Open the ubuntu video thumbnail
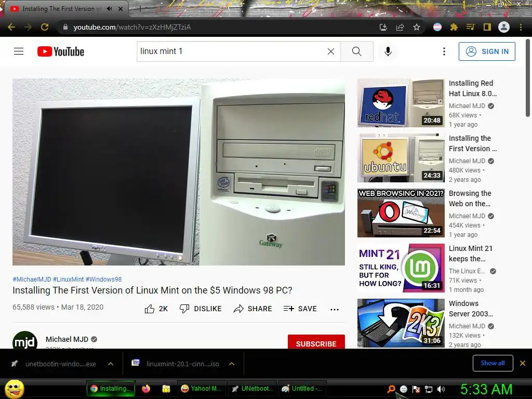 tap(401, 158)
